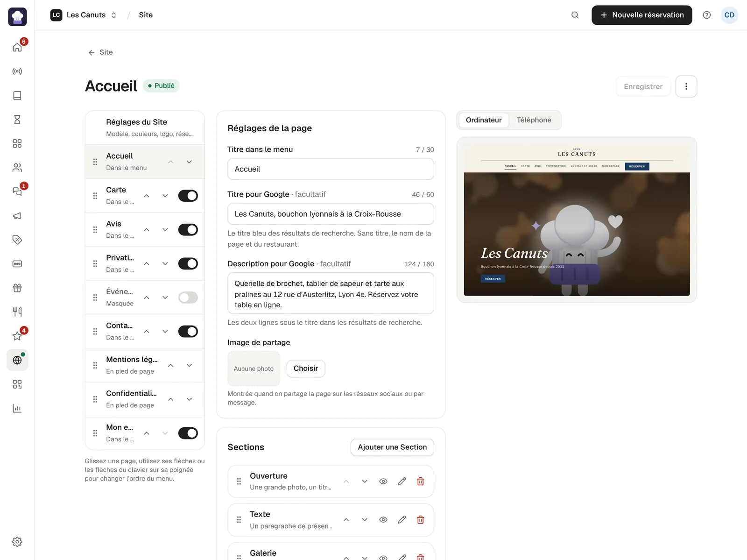Toggle the Privati… page switch

coord(188,263)
